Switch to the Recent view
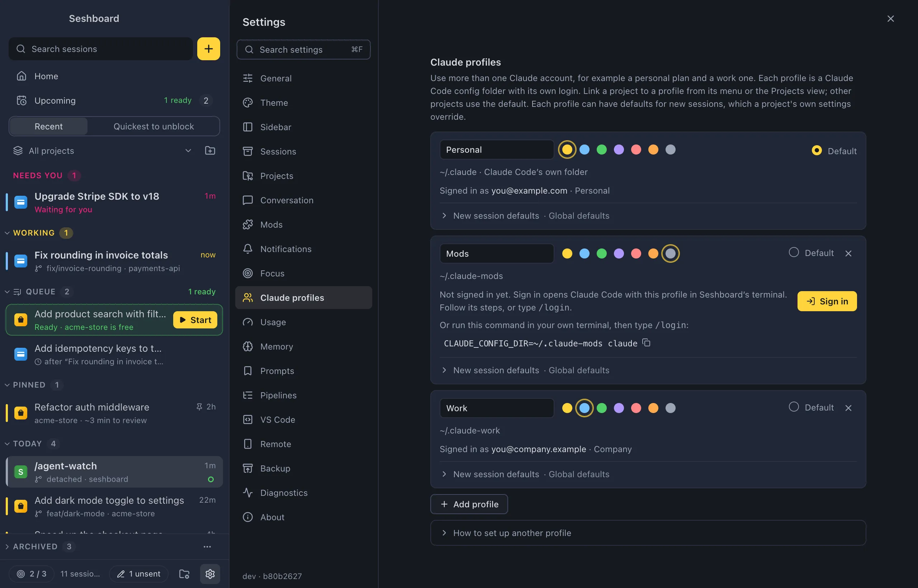Screen dimensions: 918x588 coord(48,126)
